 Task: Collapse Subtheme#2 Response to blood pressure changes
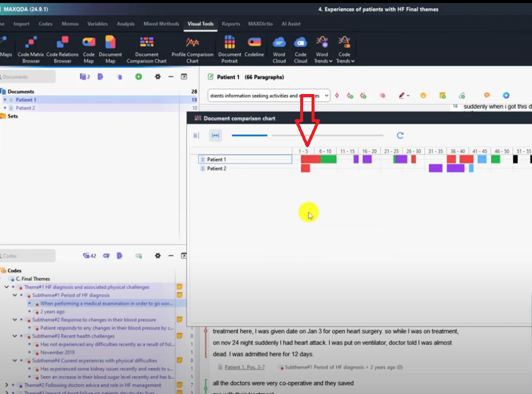tap(14, 320)
